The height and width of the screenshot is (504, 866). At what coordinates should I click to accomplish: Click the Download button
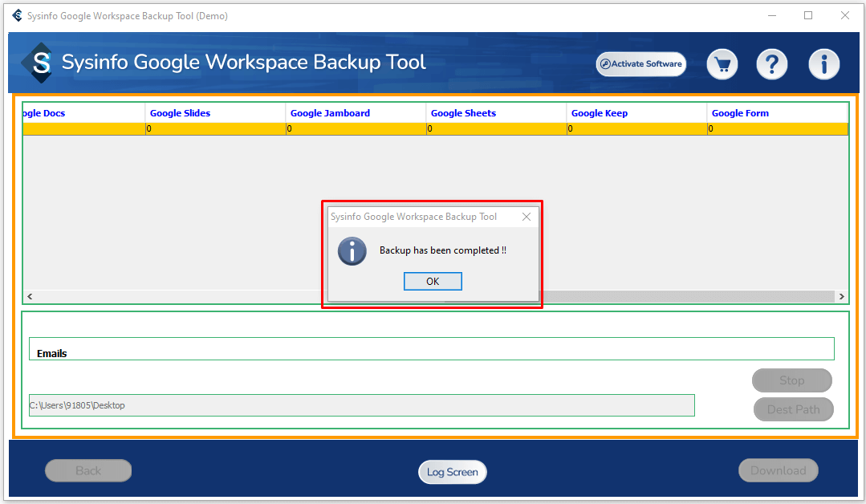779,470
